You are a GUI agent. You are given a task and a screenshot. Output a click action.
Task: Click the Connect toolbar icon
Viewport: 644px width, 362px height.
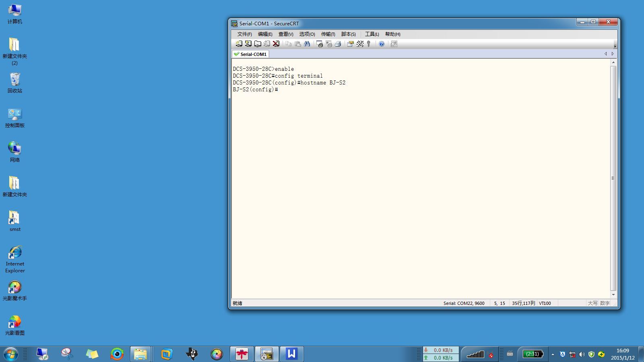tap(239, 44)
